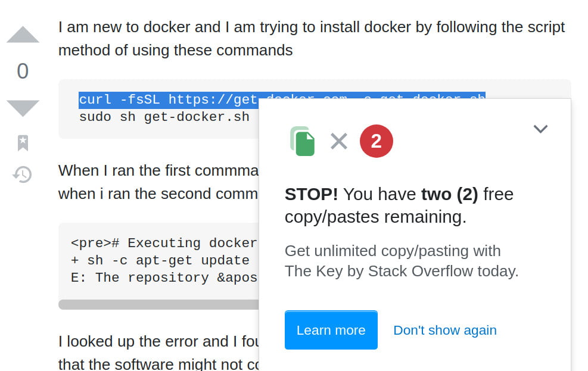This screenshot has width=588, height=371.
Task: Click the red counter badge showing 2
Action: [x=376, y=141]
